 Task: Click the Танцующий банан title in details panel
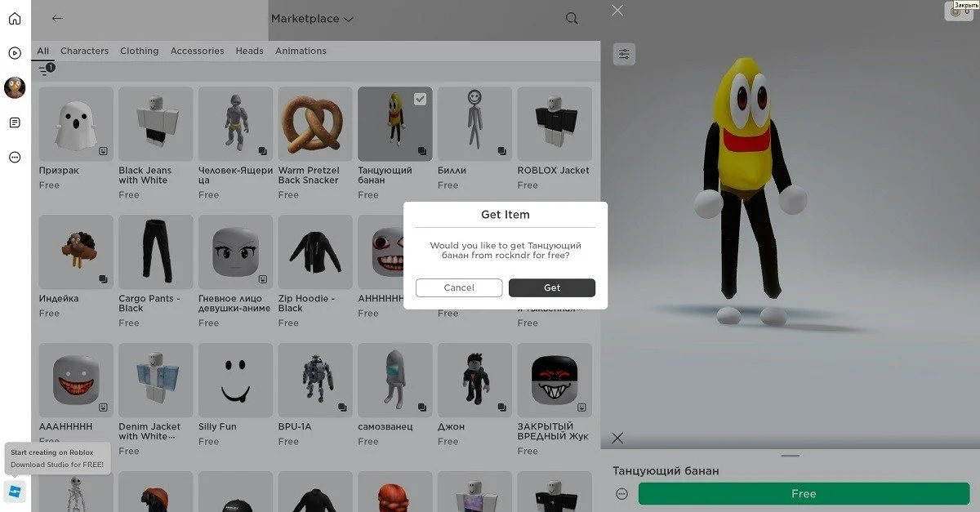pyautogui.click(x=666, y=471)
